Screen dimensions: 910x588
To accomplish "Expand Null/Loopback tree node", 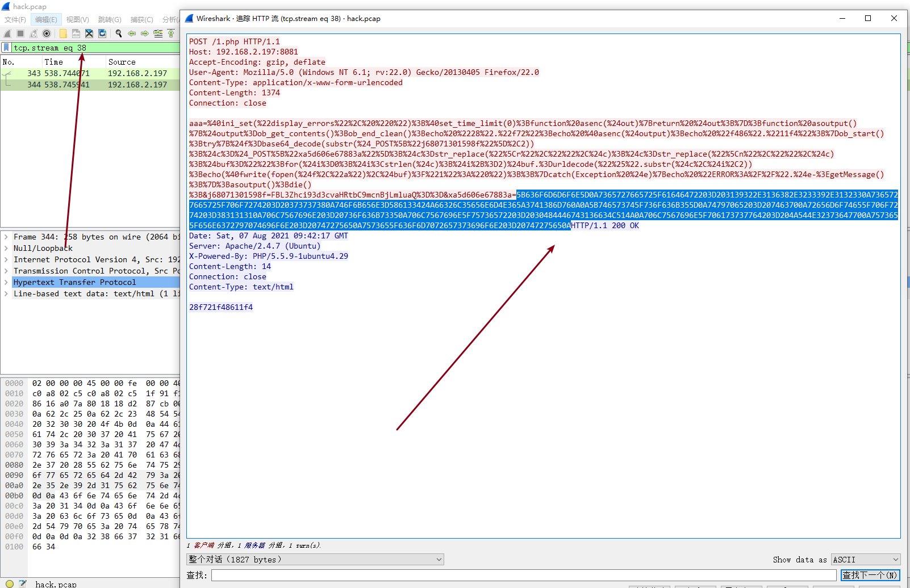I will coord(6,248).
